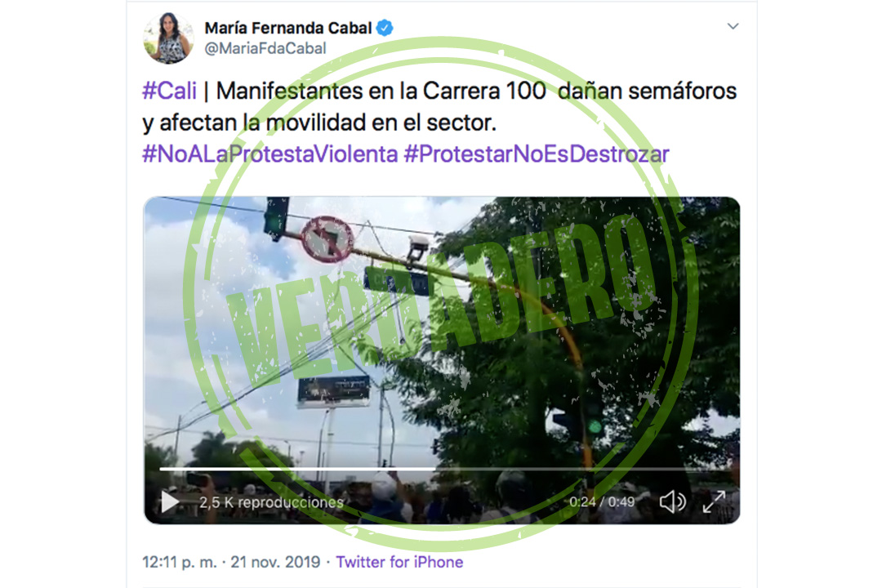Click the traffic light in video frame
This screenshot has height=588, width=882.
(276, 219)
